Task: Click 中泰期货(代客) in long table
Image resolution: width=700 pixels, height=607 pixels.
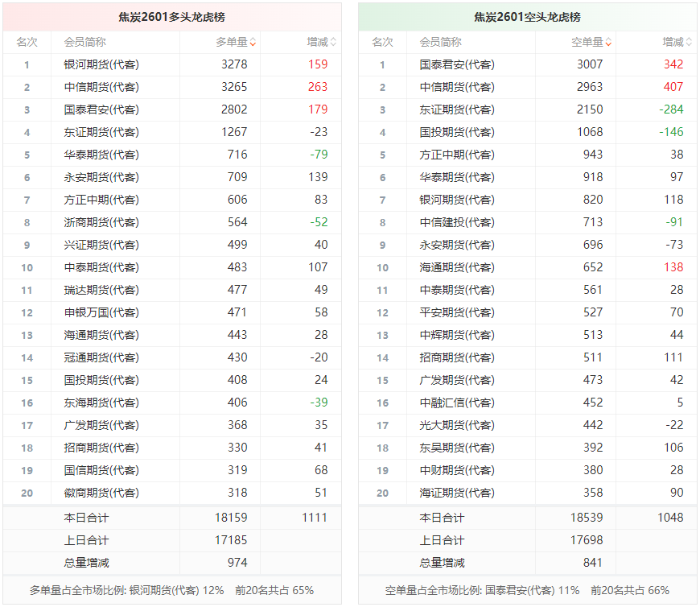Action: (x=101, y=267)
